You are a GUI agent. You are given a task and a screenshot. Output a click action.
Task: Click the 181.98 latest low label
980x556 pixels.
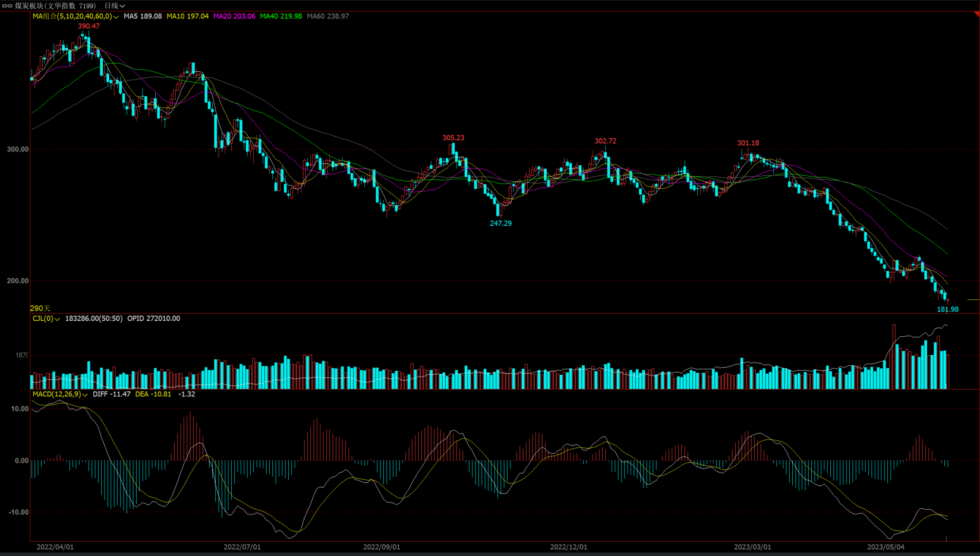coord(948,309)
